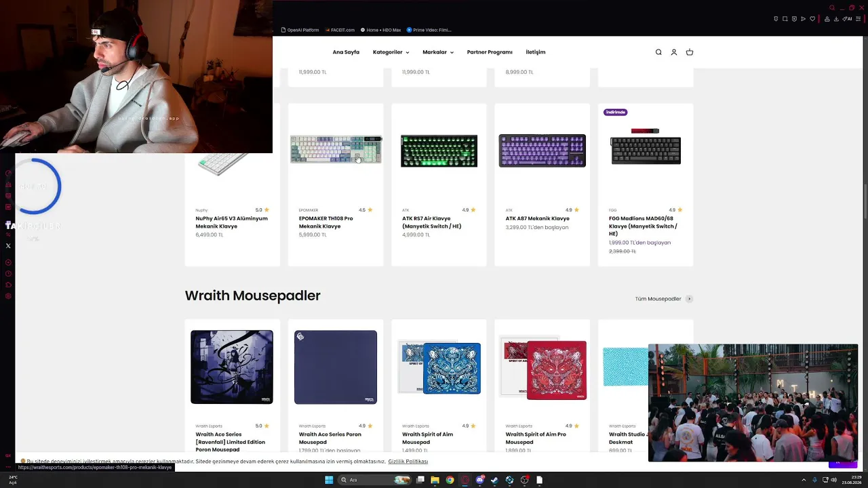Click the volume icon in system tray
Screen dimensions: 868x488
[x=834, y=480]
